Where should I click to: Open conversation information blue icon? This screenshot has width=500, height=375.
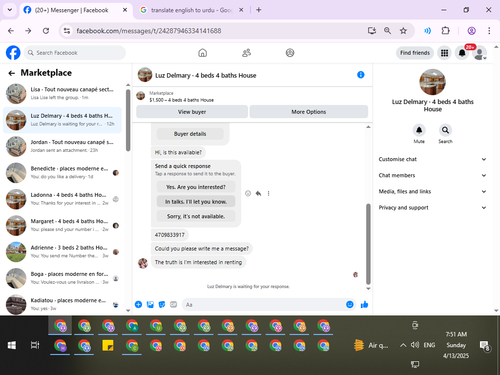361,75
